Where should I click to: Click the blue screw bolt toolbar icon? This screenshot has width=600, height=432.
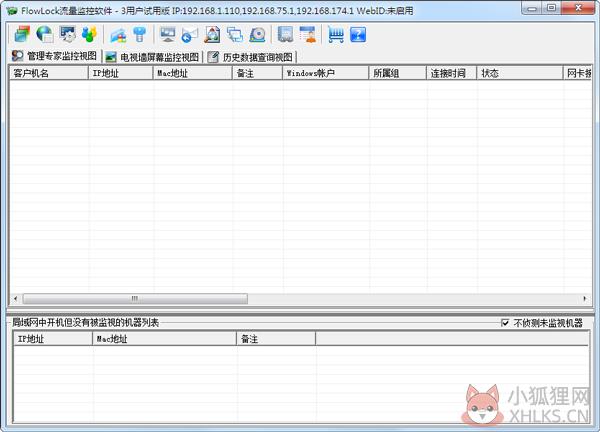click(140, 34)
